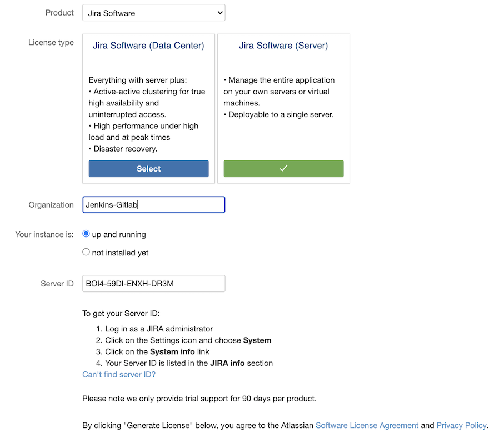Click the Product field label

(59, 13)
